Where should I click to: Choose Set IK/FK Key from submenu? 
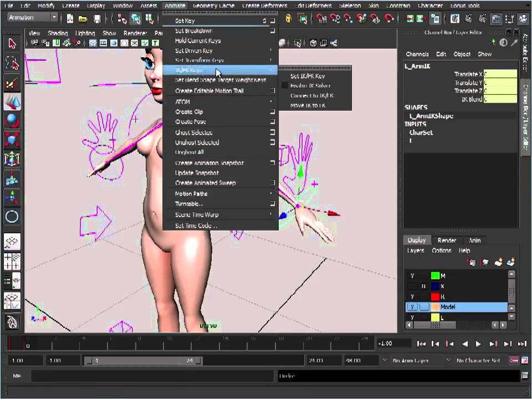(x=308, y=76)
